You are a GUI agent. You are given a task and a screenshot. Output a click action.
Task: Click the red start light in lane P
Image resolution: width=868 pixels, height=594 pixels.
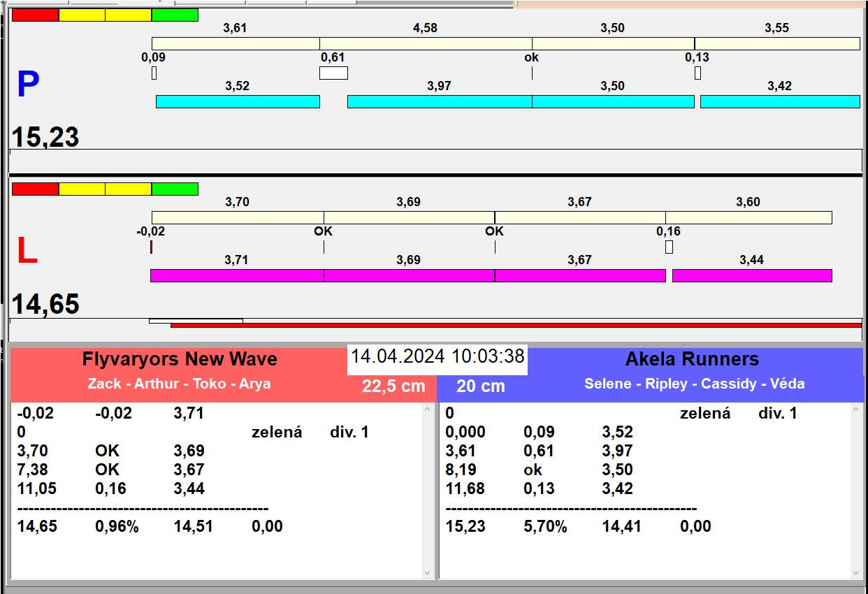click(x=35, y=15)
